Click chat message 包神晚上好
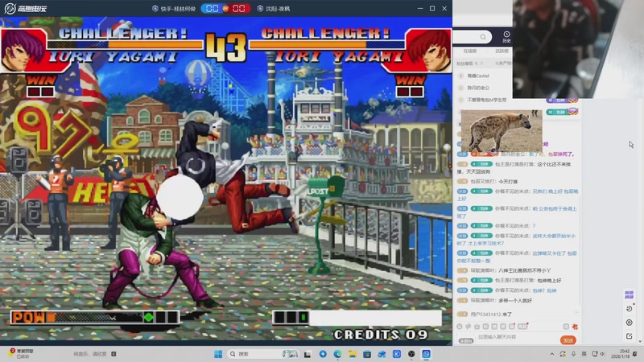 point(549,280)
